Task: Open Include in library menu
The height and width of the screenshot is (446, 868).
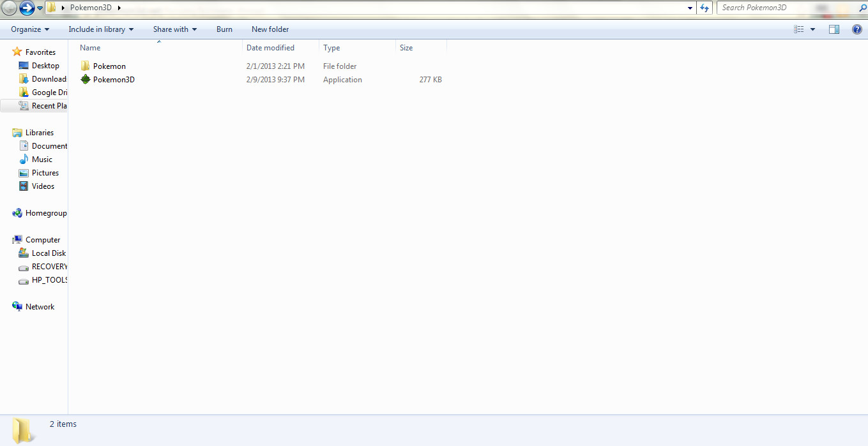Action: pyautogui.click(x=101, y=29)
